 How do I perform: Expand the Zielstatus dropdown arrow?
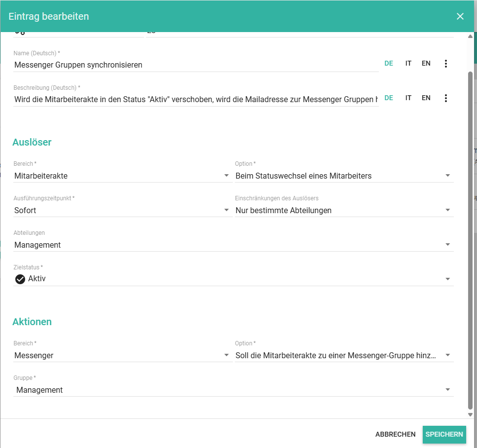(x=447, y=279)
